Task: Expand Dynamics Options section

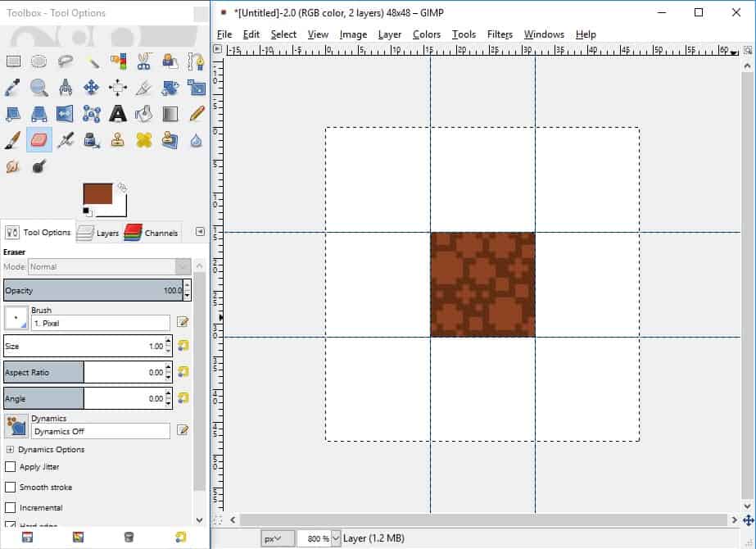Action: 10,449
